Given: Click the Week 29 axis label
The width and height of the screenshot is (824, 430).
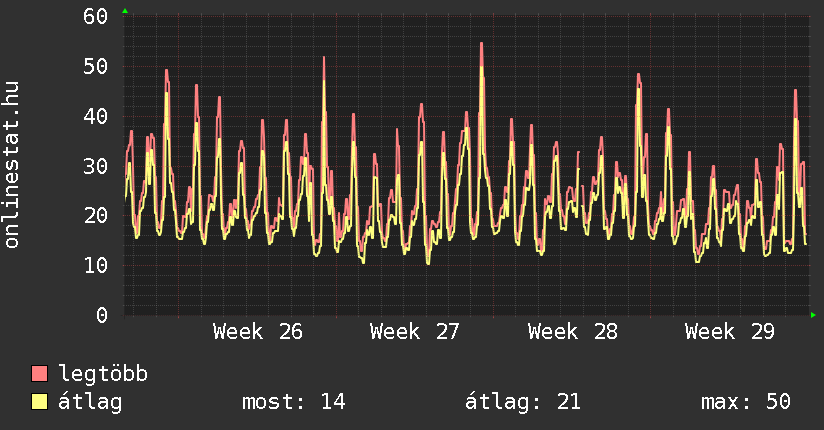Looking at the screenshot, I should (730, 332).
